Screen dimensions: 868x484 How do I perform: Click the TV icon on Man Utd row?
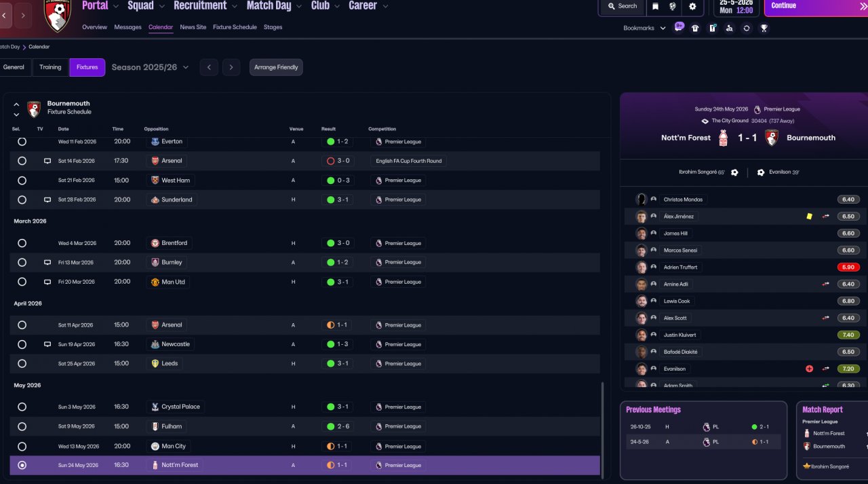(x=47, y=282)
